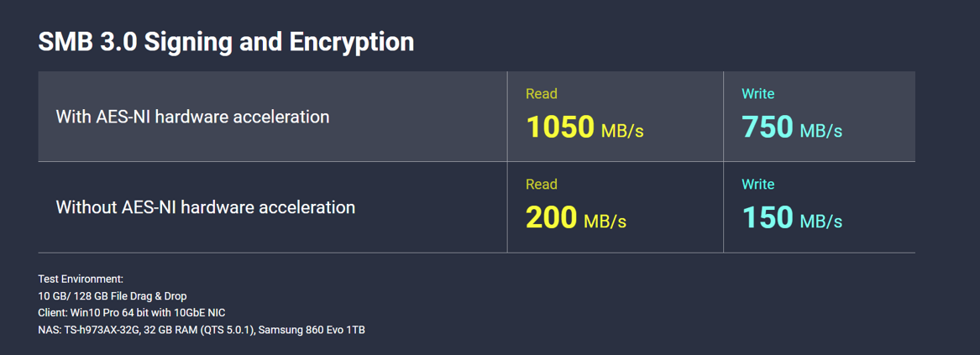This screenshot has height=355, width=980.
Task: Click the SMB 3.0 Signing and Encryption heading
Action: [226, 43]
